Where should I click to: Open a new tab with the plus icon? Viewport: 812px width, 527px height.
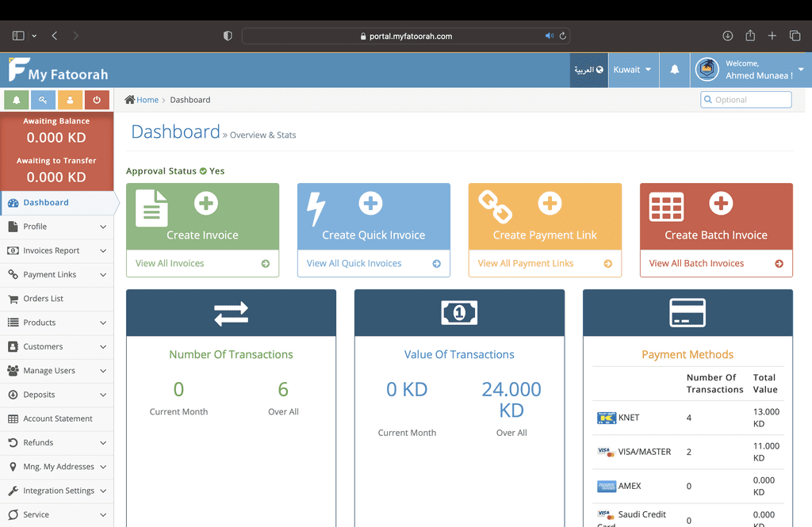(x=772, y=36)
